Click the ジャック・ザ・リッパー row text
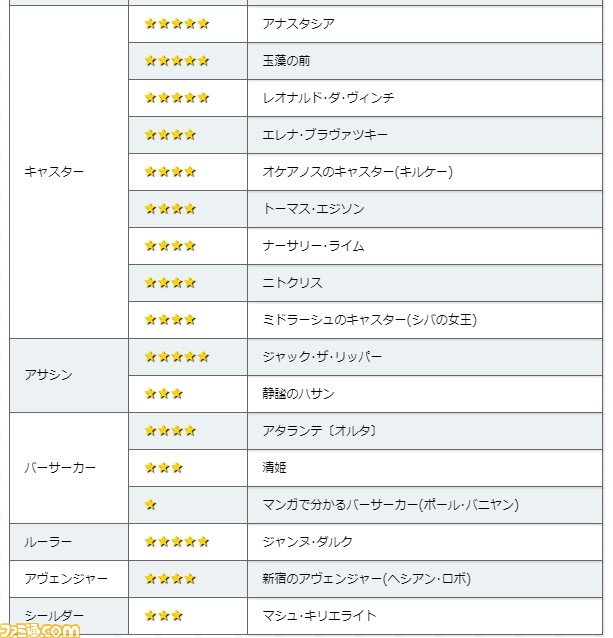613x638 pixels. (322, 357)
